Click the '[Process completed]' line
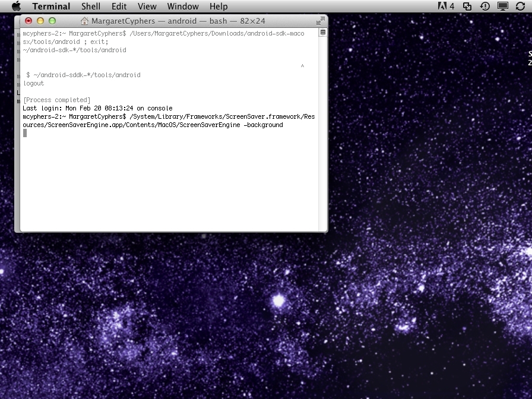532x399 pixels. (x=56, y=100)
